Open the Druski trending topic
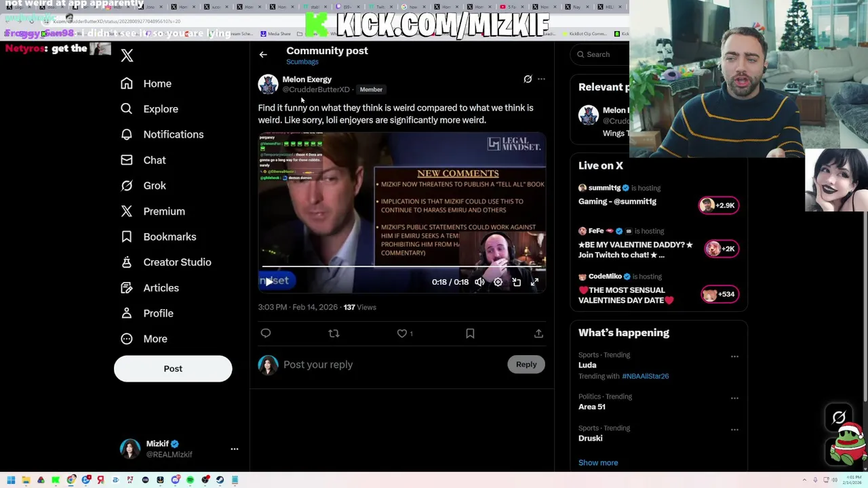This screenshot has width=868, height=488. pos(590,439)
